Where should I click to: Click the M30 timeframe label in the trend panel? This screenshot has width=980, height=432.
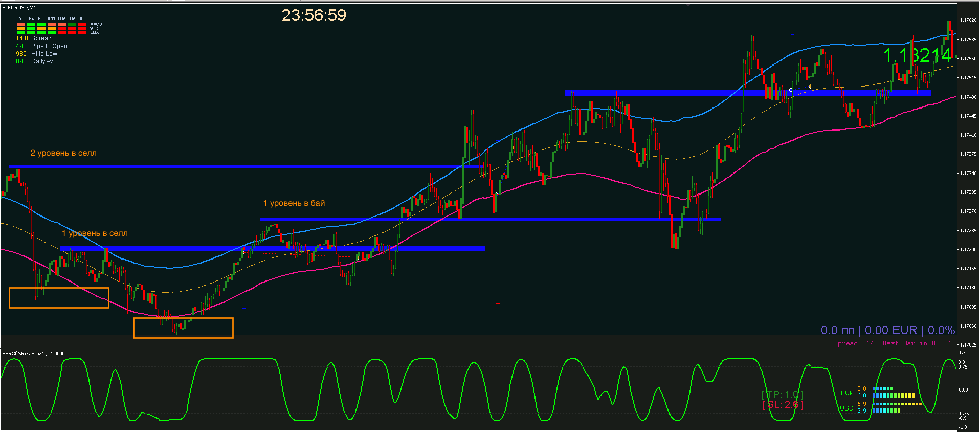[x=51, y=19]
